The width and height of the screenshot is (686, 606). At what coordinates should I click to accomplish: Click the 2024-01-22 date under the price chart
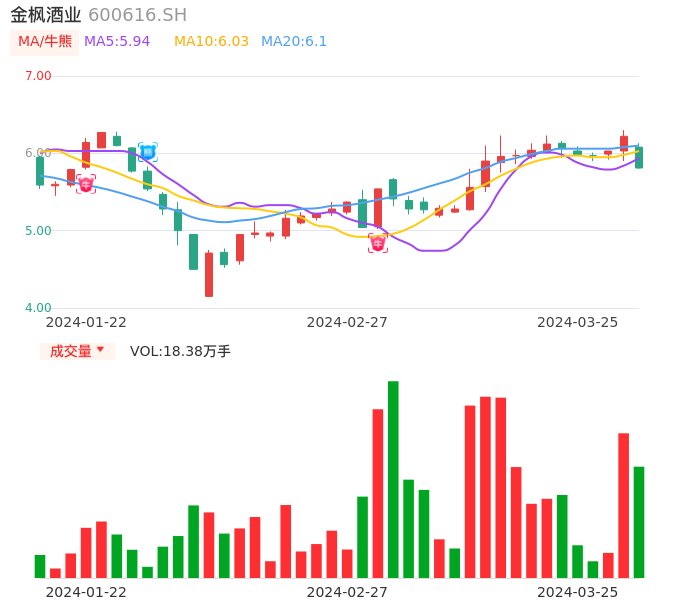(x=86, y=322)
